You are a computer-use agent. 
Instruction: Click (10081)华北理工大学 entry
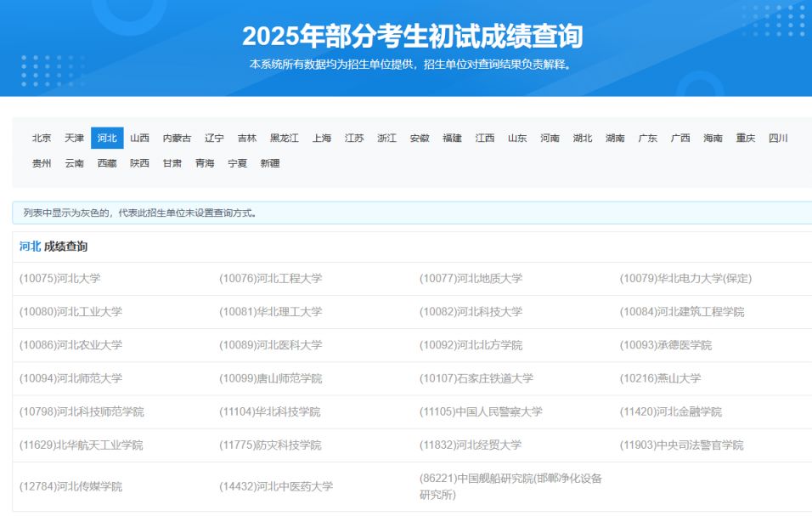click(271, 312)
